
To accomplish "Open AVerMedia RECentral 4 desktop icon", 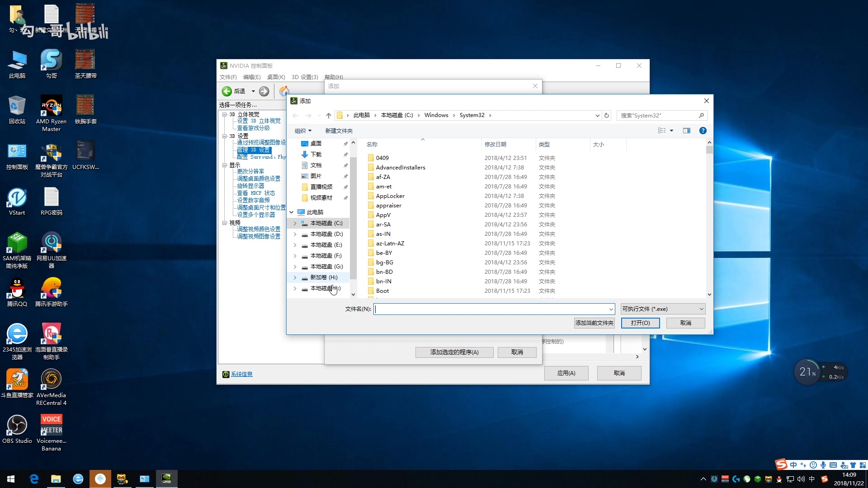I will (x=51, y=387).
